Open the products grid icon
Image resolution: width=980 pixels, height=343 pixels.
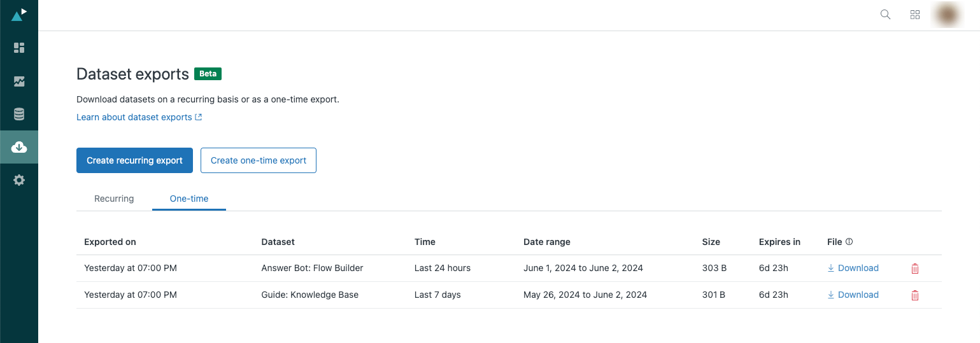point(915,15)
